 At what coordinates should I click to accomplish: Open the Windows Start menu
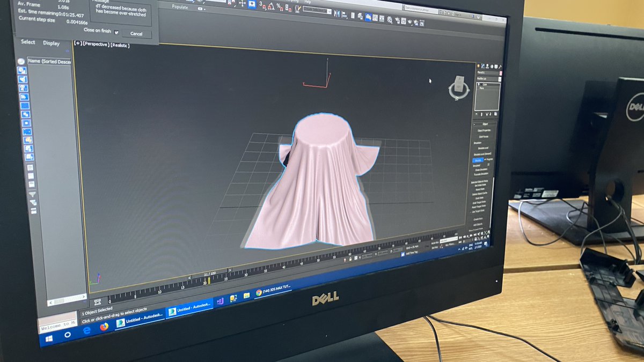[49, 338]
